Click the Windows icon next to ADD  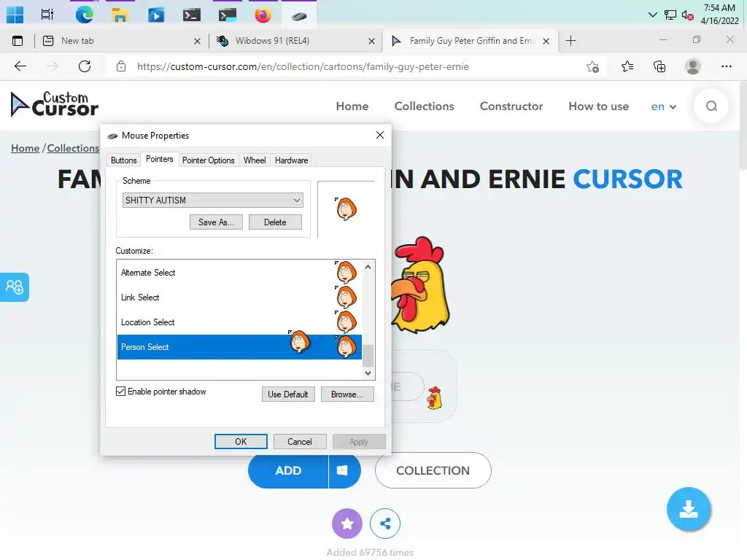(x=343, y=471)
